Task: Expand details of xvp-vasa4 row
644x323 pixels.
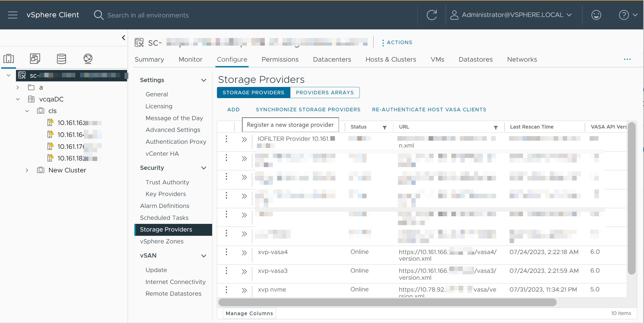Action: point(244,253)
